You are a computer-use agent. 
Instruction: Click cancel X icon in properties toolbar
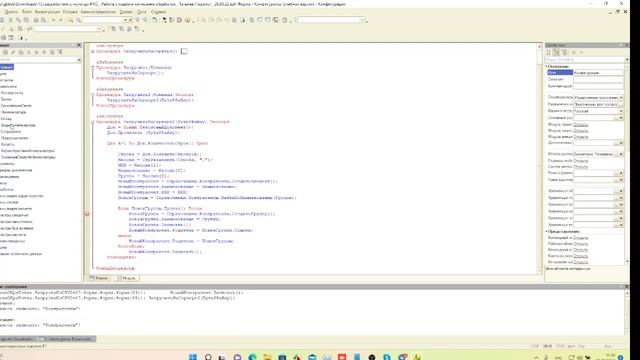pos(573,52)
